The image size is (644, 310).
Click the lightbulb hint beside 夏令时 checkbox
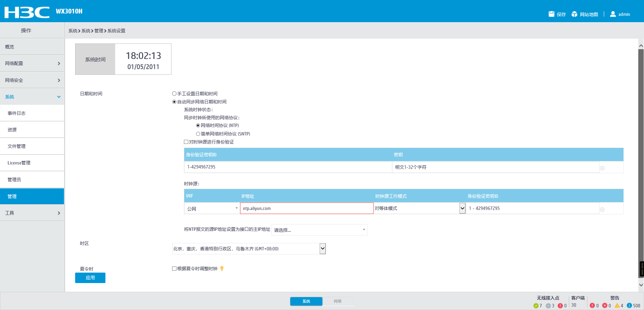coord(222,269)
